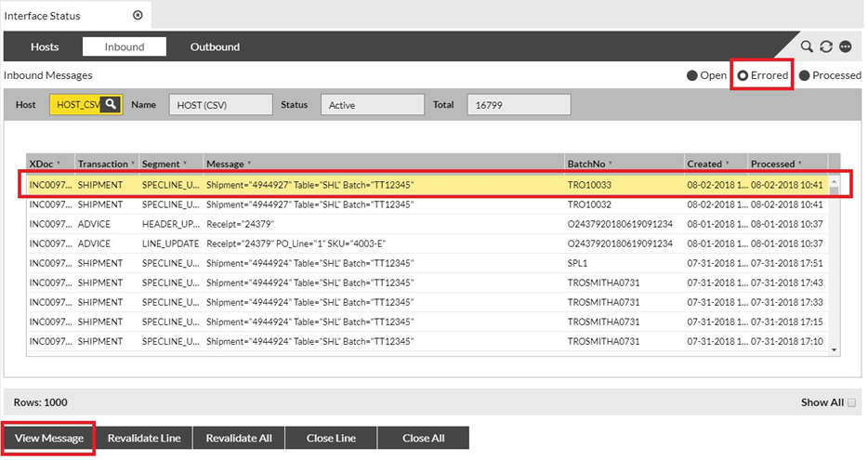Select the row with batch TRO10032
Screen dimensions: 868x460
tap(427, 204)
